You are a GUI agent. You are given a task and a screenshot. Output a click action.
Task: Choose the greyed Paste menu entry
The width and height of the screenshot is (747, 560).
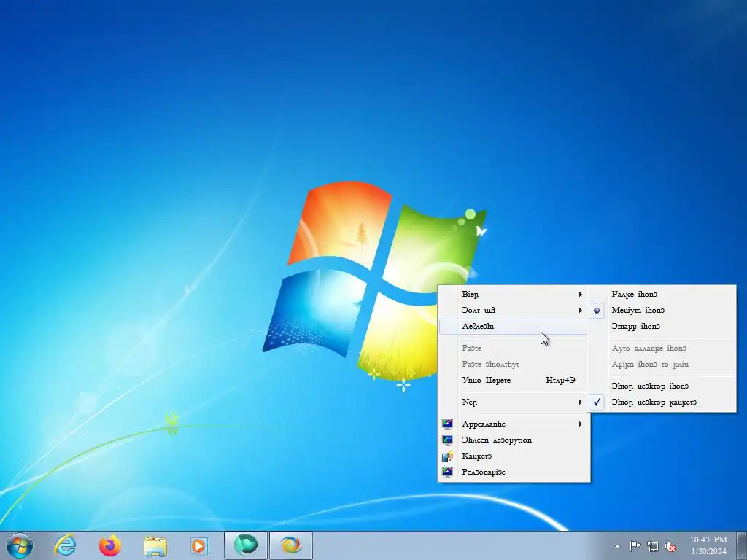tap(514, 349)
